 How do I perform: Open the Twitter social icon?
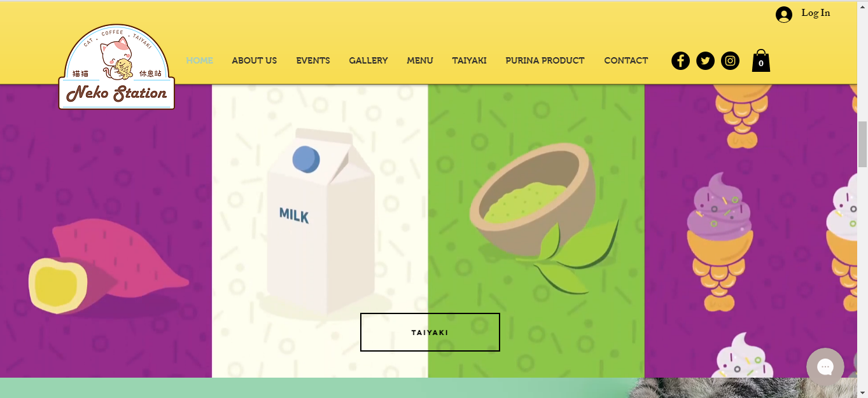tap(705, 61)
